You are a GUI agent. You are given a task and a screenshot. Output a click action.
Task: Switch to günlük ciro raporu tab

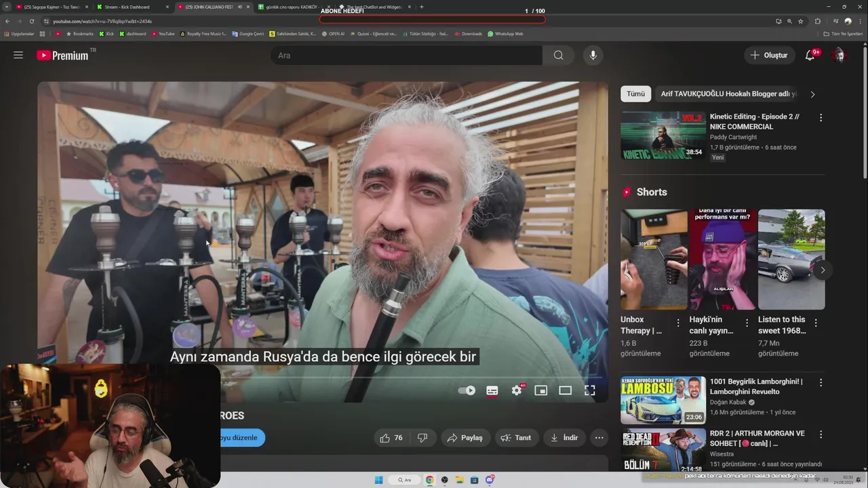pyautogui.click(x=293, y=7)
